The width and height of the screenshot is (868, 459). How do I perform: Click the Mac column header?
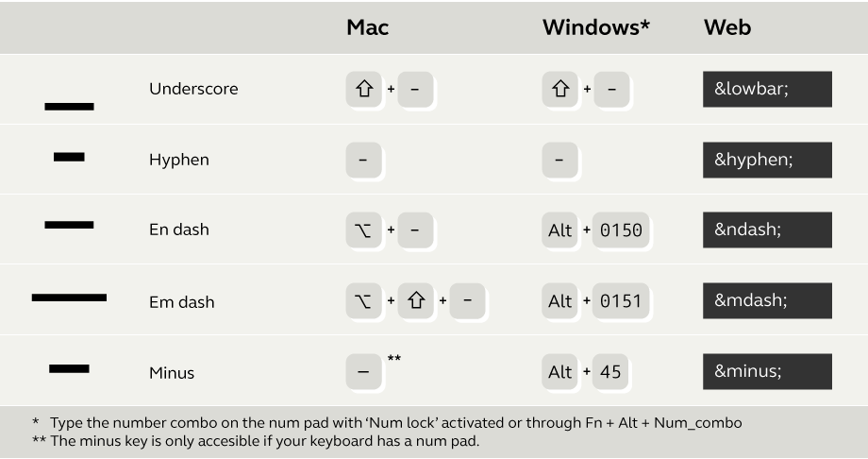click(x=368, y=27)
